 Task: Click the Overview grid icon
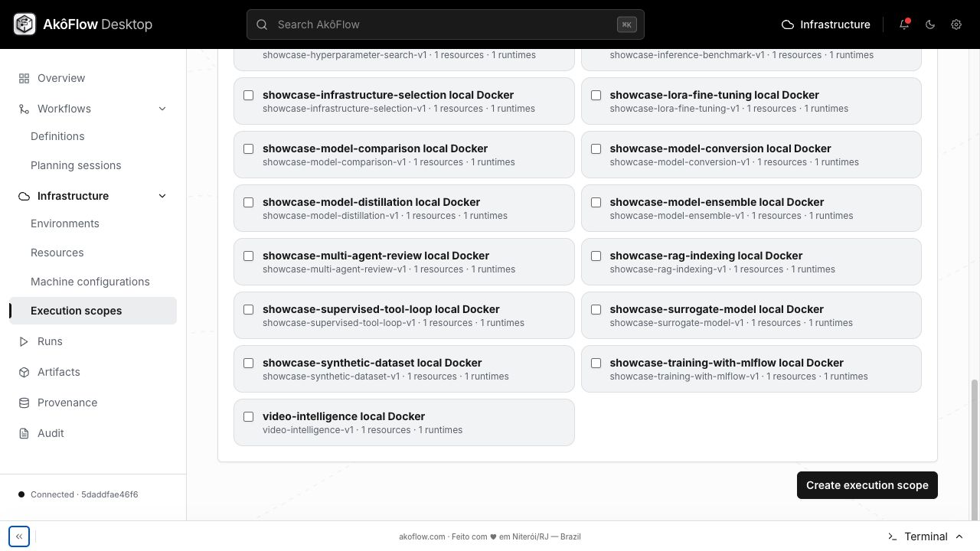pos(24,78)
